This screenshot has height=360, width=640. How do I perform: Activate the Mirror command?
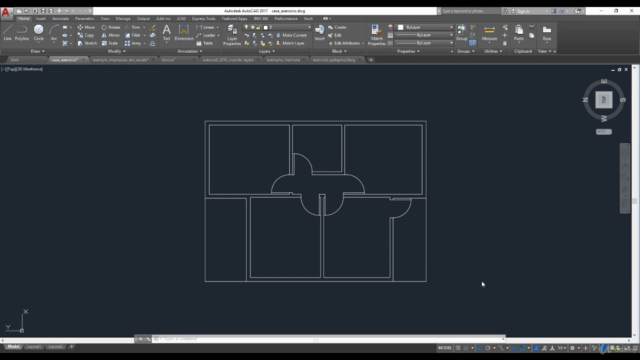(x=111, y=35)
